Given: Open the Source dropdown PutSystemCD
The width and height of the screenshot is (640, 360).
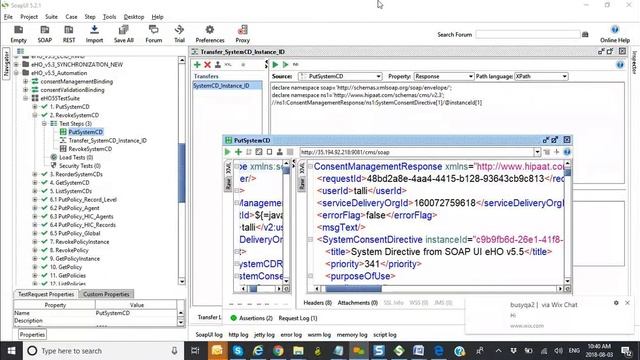Looking at the screenshot, I should (x=340, y=76).
